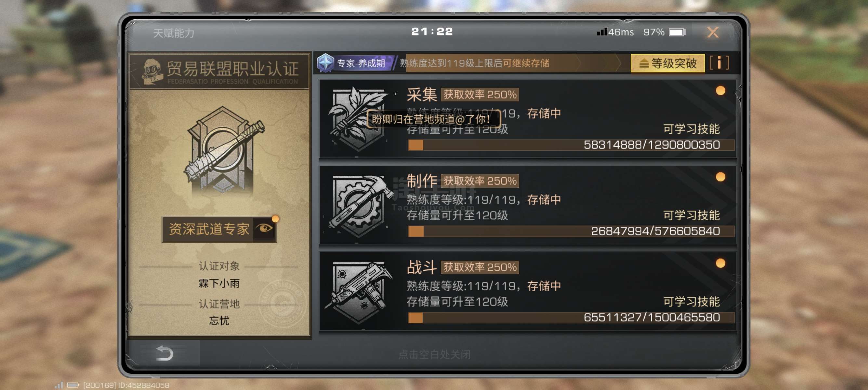Screen dimensions: 868x390
Task: Close the talent panel with the X
Action: [x=712, y=32]
